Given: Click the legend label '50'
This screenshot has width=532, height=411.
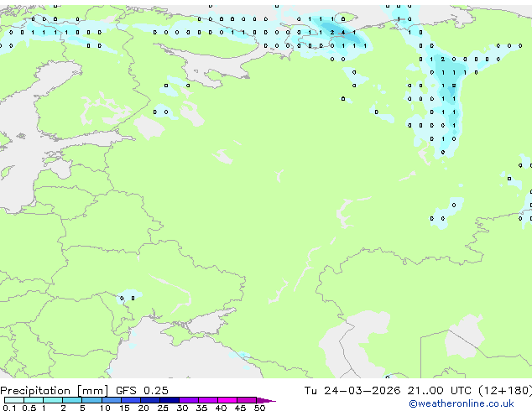Looking at the screenshot, I should [259, 408].
